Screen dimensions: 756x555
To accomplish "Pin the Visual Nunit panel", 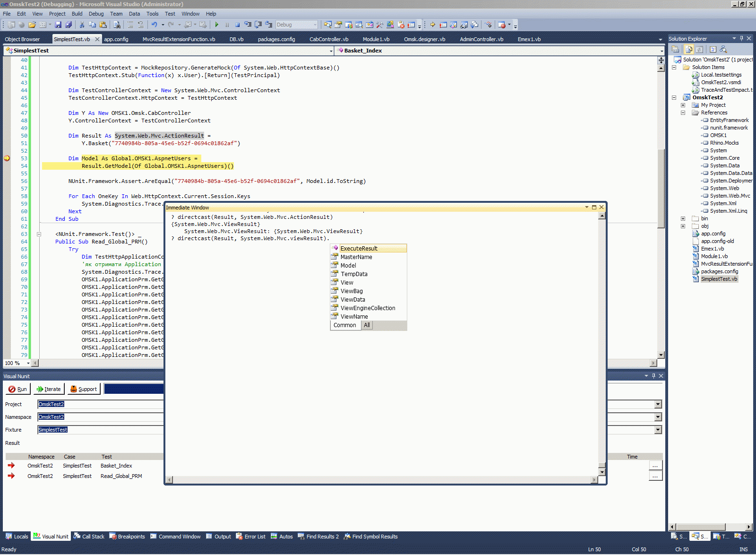I will click(653, 376).
